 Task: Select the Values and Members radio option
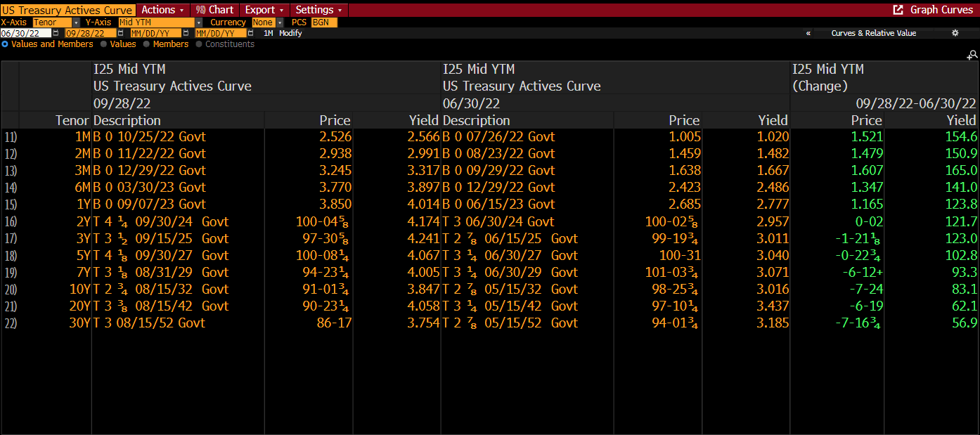6,44
